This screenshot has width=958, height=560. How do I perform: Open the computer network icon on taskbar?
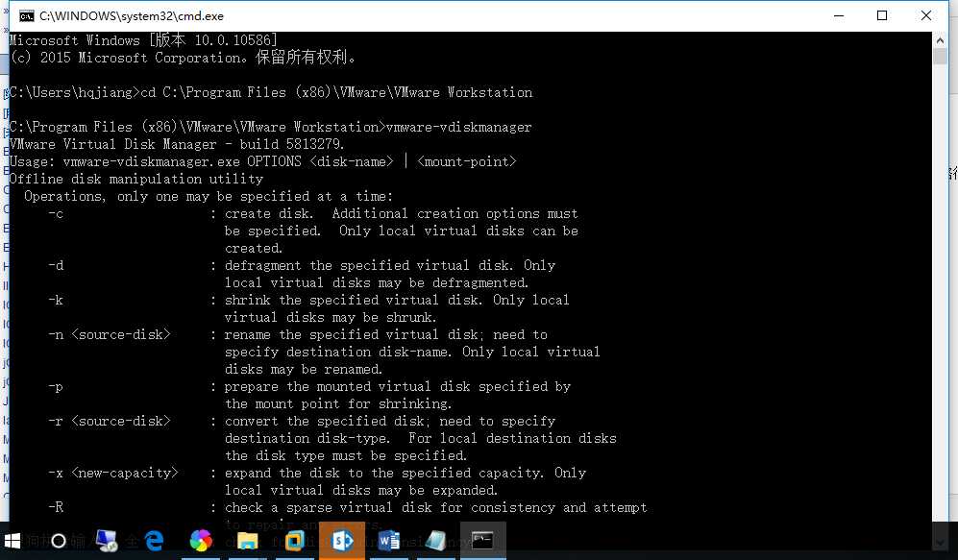tap(107, 541)
